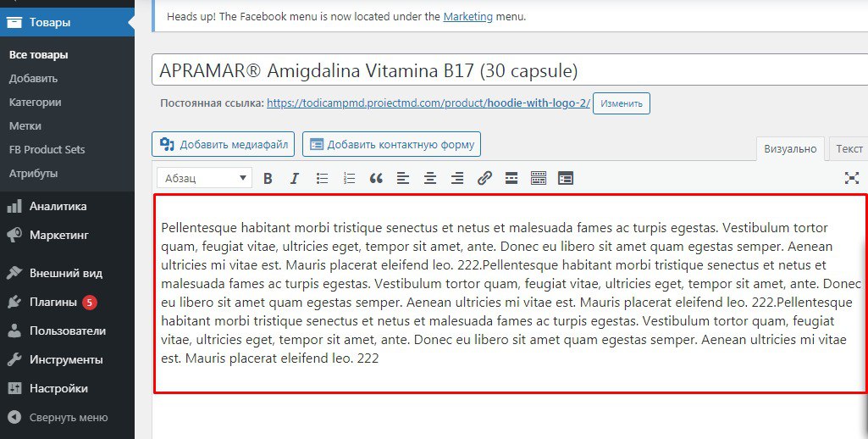Align text center
The image size is (868, 439).
[x=430, y=178]
